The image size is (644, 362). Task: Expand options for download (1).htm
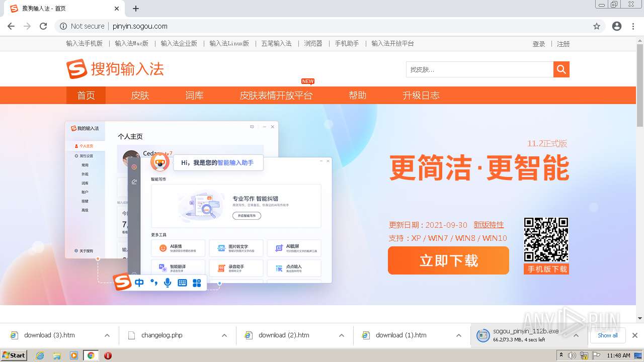click(459, 335)
